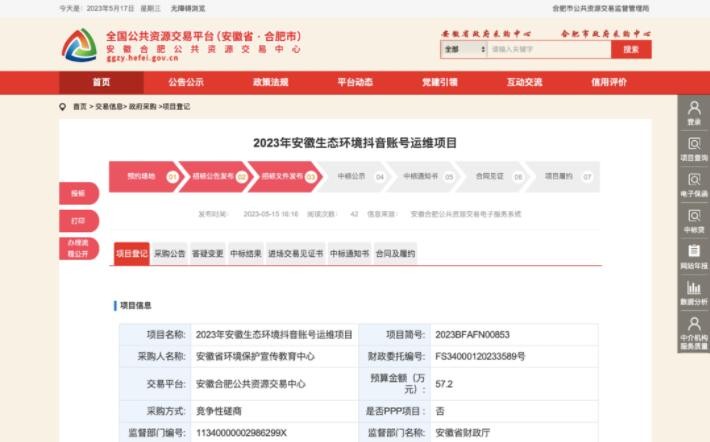Screen dimensions: 710x442
Task: Click the page title 2023年安徽生态环境抖音账号运维项目
Action: (355, 143)
